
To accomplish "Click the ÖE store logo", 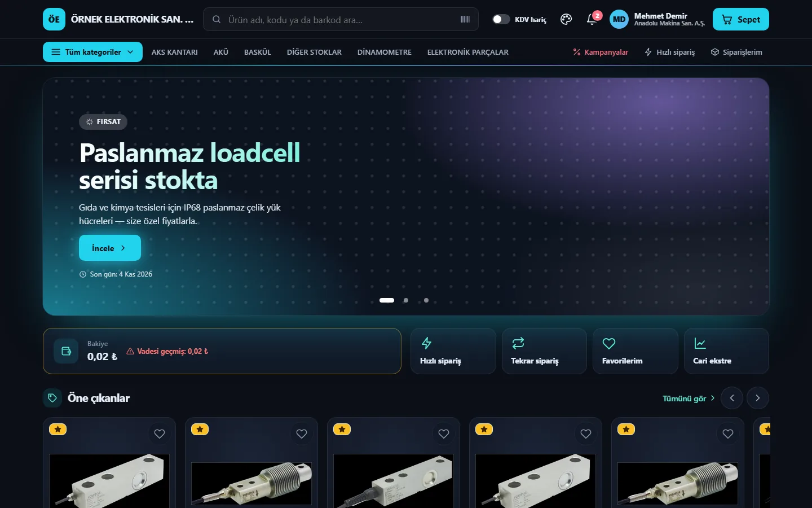I will coord(54,19).
